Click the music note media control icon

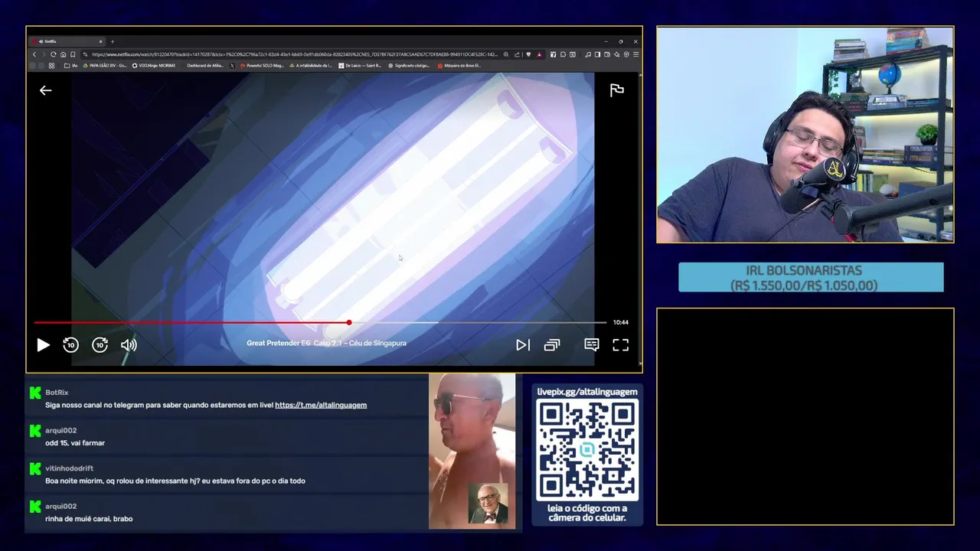[x=588, y=54]
